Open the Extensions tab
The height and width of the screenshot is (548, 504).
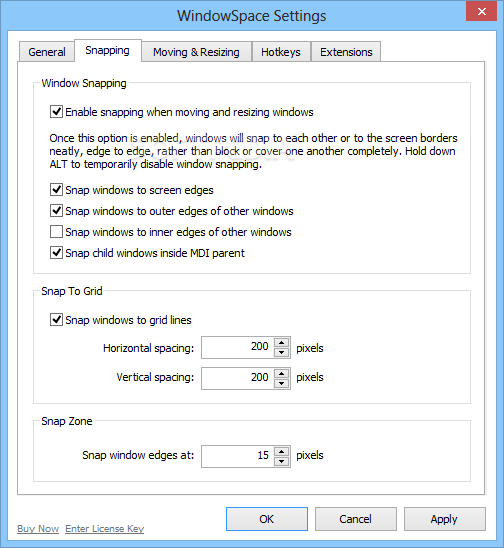(346, 52)
